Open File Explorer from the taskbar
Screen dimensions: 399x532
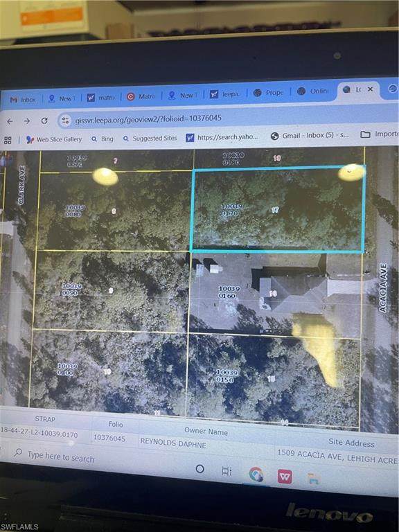point(313,479)
